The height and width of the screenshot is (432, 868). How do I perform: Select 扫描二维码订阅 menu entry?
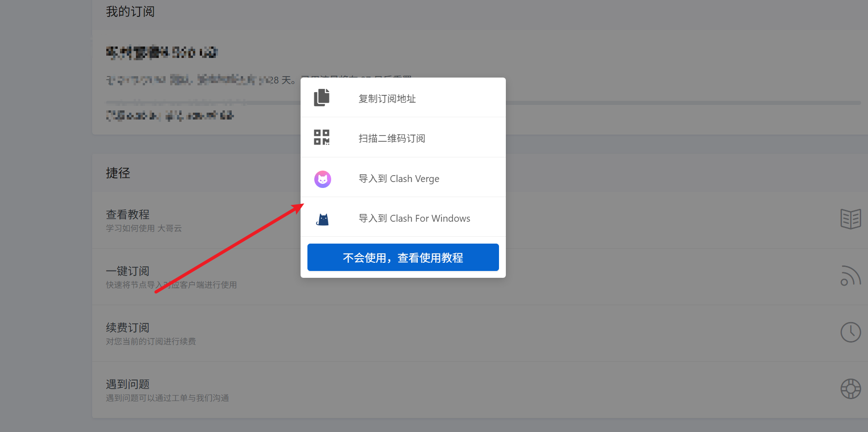point(403,137)
